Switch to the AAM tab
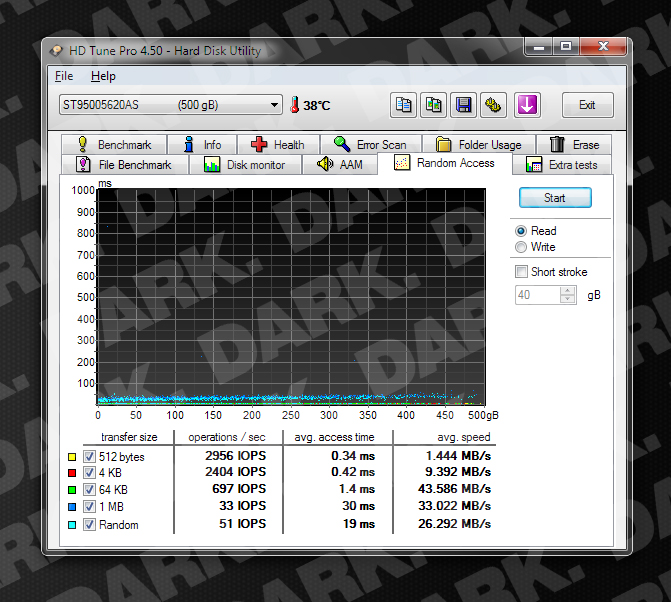Image resolution: width=671 pixels, height=602 pixels. click(340, 165)
